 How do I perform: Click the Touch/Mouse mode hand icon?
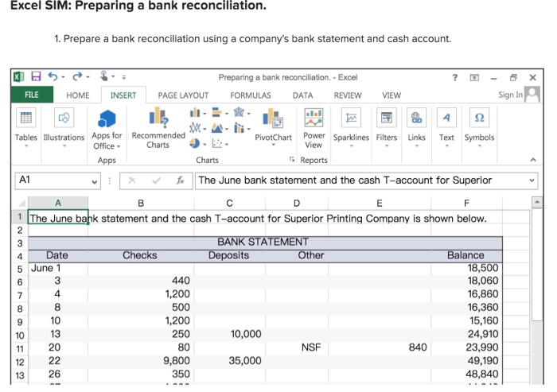(x=103, y=76)
